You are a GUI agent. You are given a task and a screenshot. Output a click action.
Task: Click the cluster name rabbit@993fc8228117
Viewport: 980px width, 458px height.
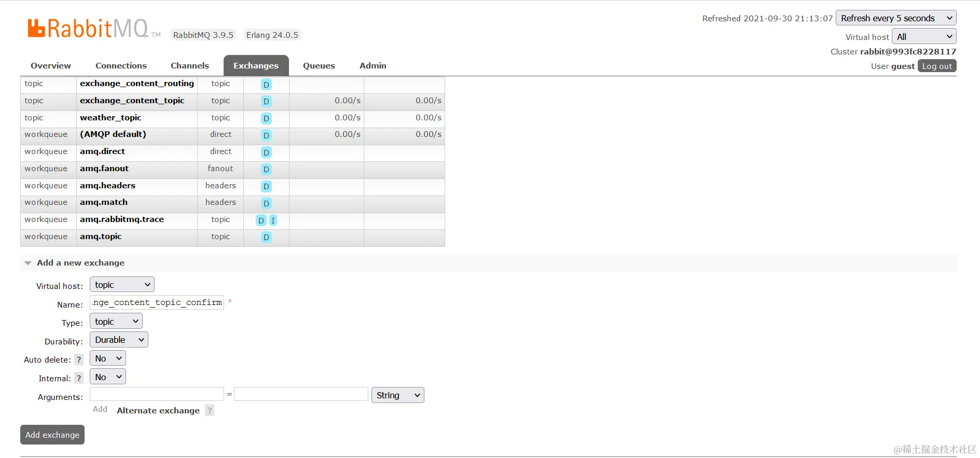tap(908, 51)
